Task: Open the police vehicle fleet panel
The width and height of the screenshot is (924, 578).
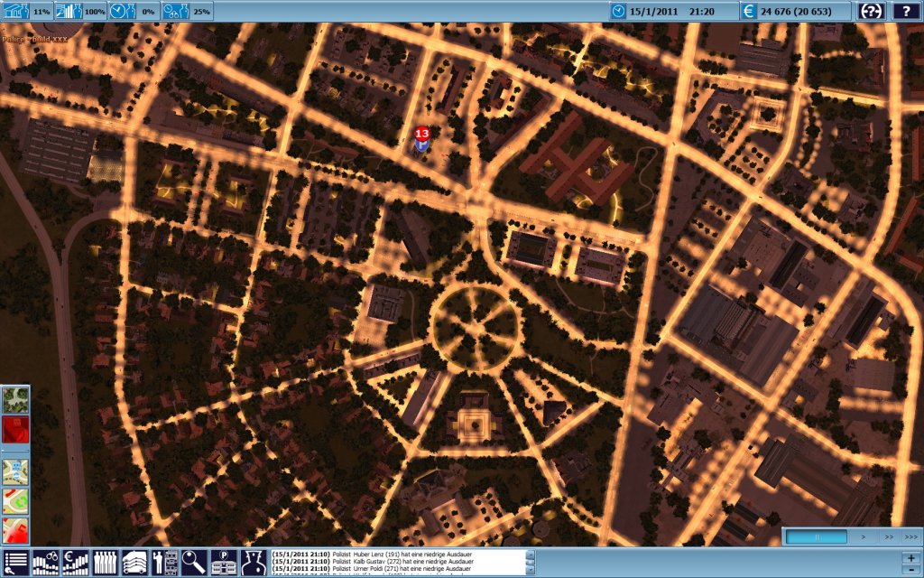Action: (x=135, y=562)
